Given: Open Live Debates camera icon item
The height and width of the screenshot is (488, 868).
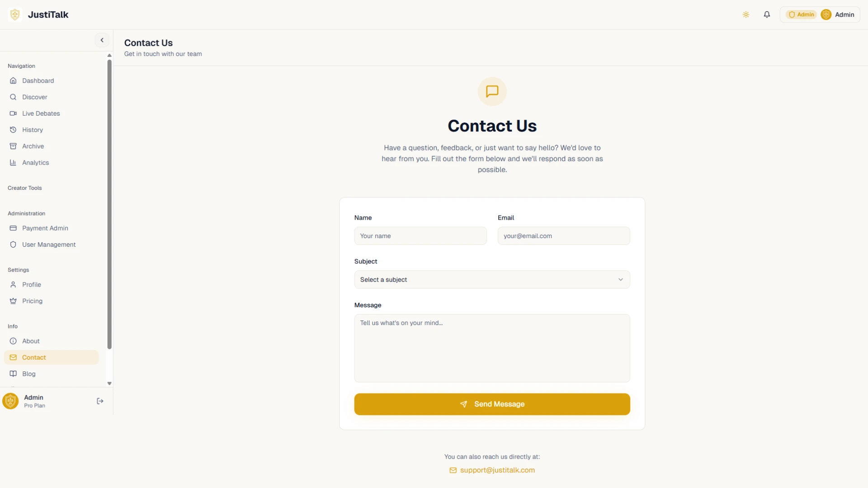Looking at the screenshot, I should coord(52,113).
